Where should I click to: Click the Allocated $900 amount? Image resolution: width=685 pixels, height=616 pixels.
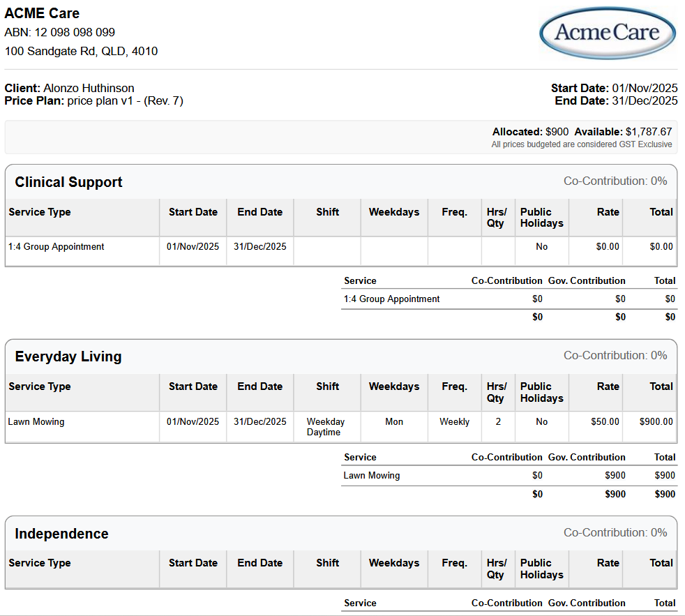[556, 131]
